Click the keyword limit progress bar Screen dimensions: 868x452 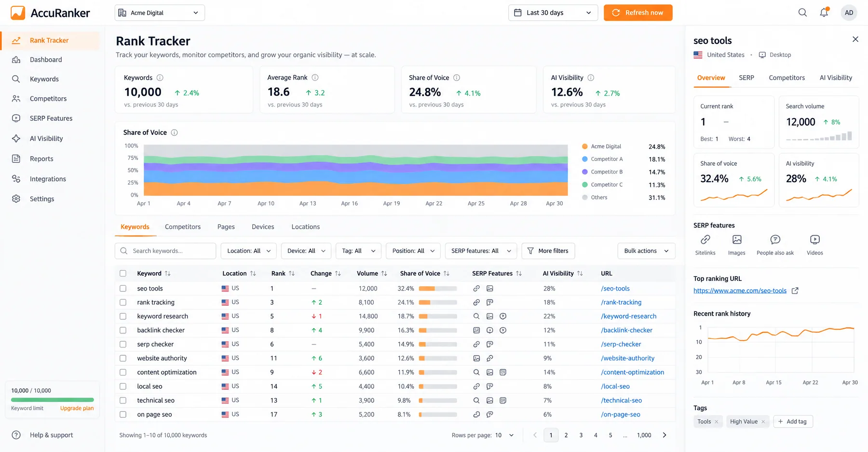click(x=53, y=400)
